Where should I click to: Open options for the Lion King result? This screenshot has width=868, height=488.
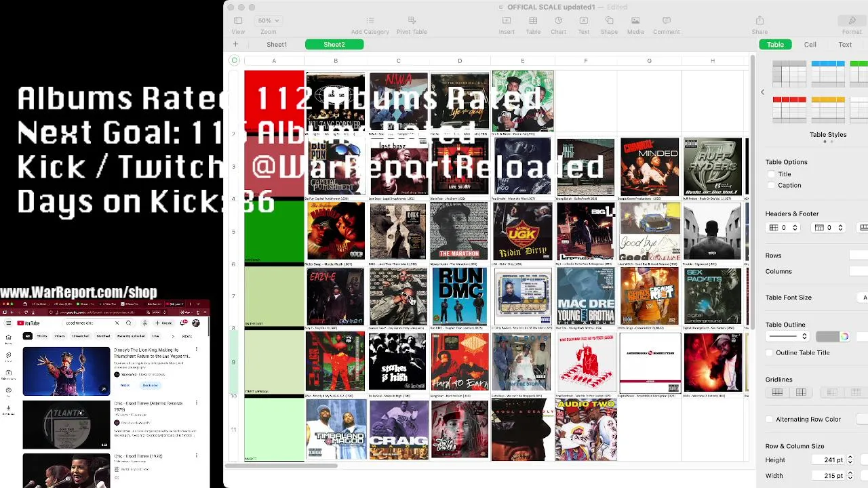[197, 350]
